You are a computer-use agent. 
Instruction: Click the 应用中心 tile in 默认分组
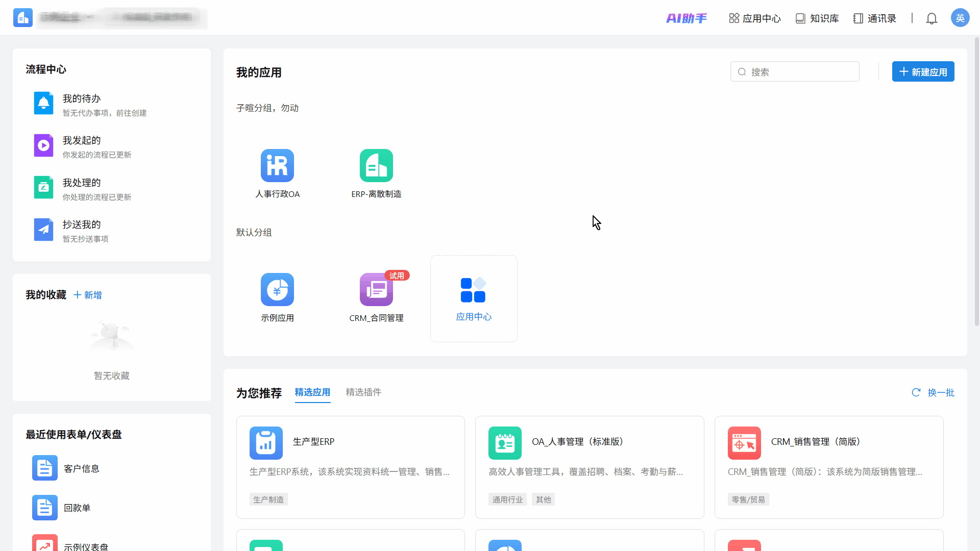[x=473, y=298]
